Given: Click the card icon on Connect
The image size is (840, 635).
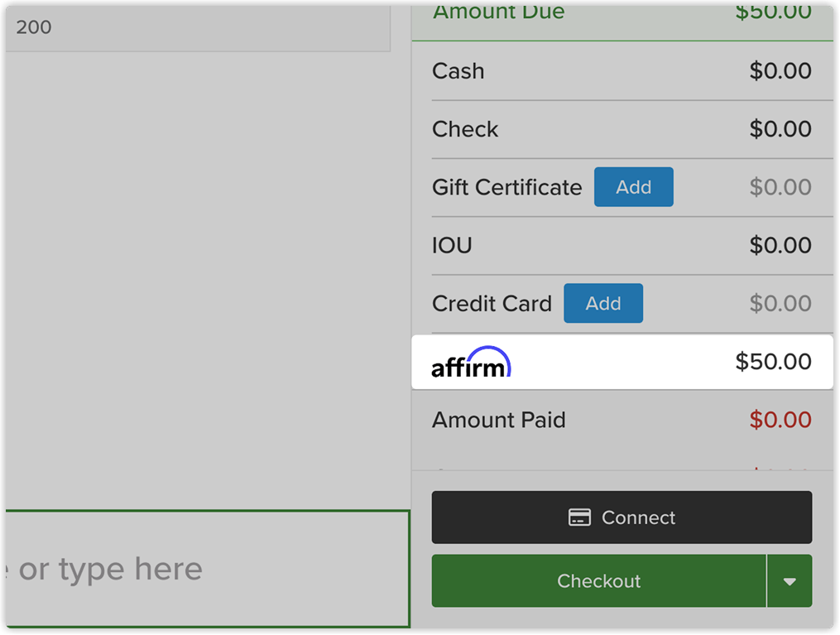Looking at the screenshot, I should click(579, 517).
